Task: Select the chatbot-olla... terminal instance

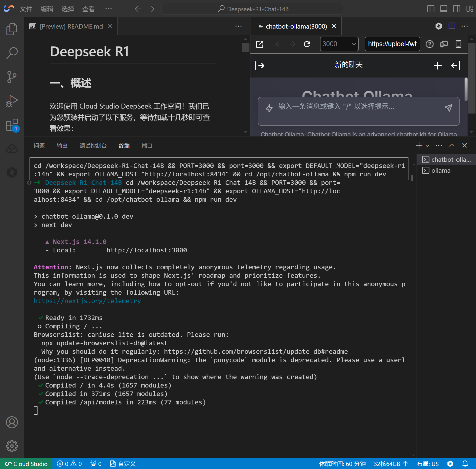Action: point(446,159)
